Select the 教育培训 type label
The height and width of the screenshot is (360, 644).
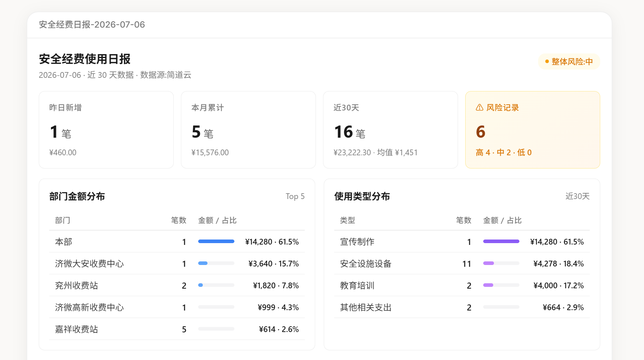tap(357, 285)
